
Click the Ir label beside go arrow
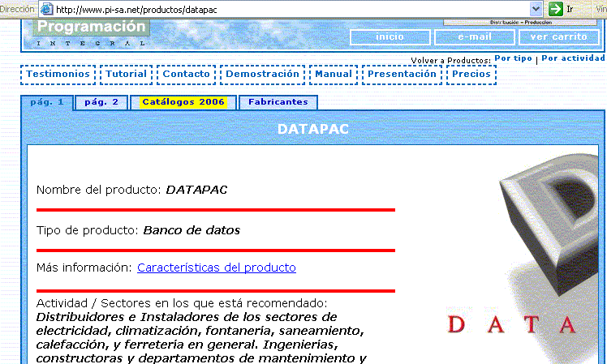(x=570, y=9)
